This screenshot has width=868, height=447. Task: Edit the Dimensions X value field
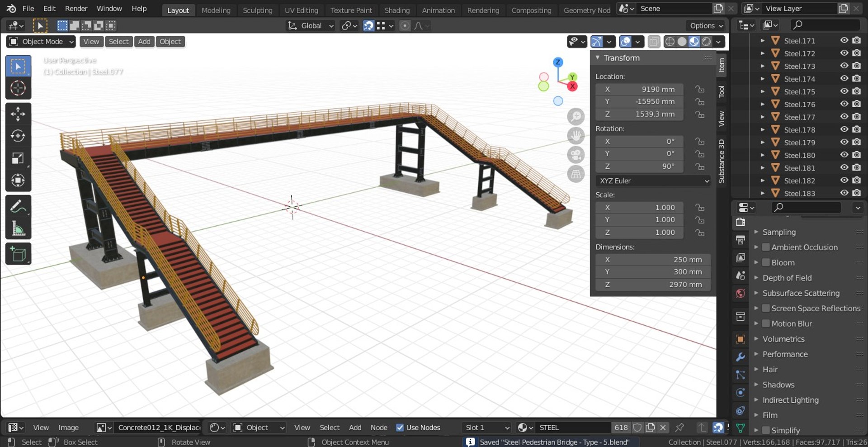click(x=653, y=260)
